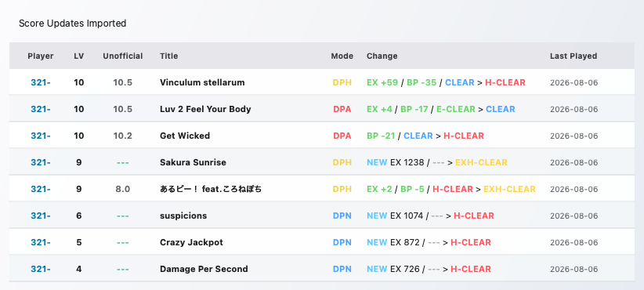Open player 321- link in Vinculum stellarum row

pyautogui.click(x=41, y=82)
